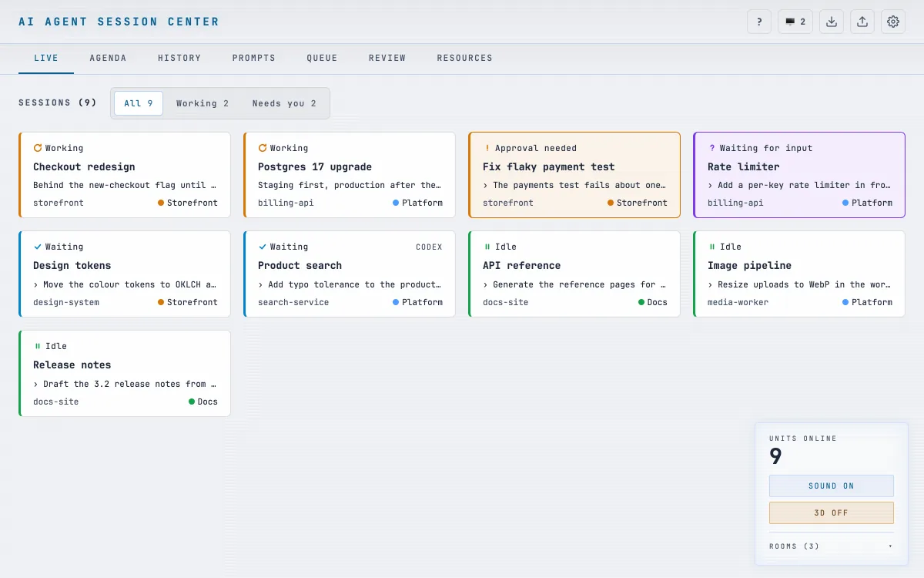This screenshot has width=924, height=578.
Task: Open the Fix flaky payment test title
Action: [549, 166]
